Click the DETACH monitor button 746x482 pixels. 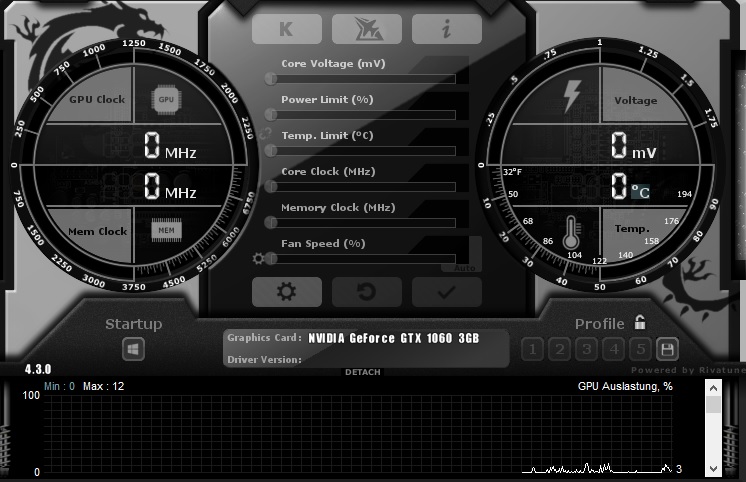pyautogui.click(x=363, y=372)
